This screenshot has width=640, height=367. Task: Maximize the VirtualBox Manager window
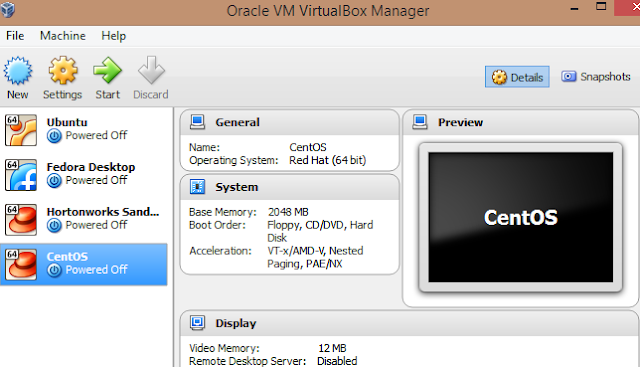[x=601, y=7]
